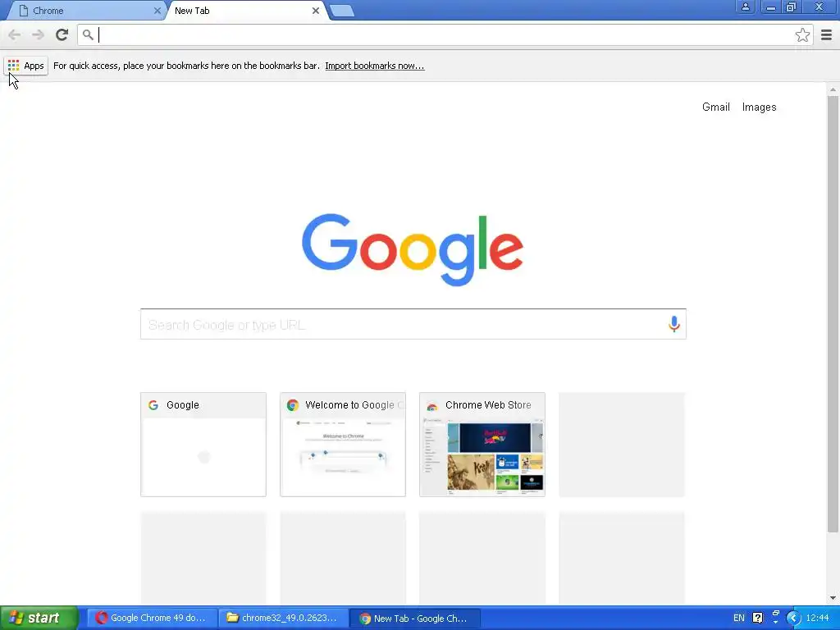840x630 pixels.
Task: Restore down the Chrome window
Action: click(792, 7)
